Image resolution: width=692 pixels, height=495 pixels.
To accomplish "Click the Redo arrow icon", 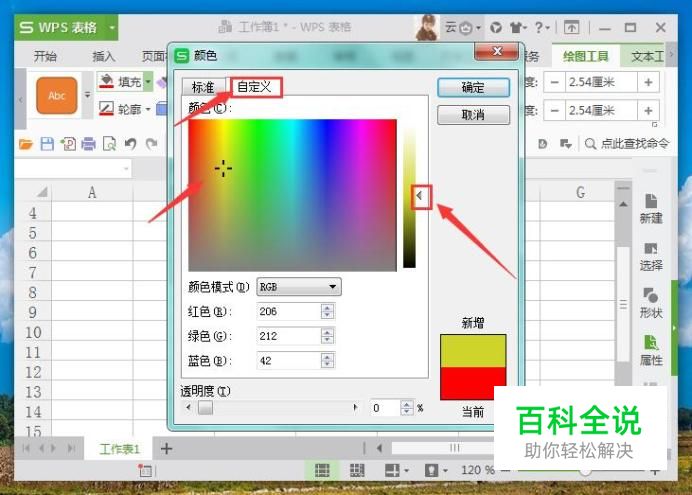I will tap(151, 144).
